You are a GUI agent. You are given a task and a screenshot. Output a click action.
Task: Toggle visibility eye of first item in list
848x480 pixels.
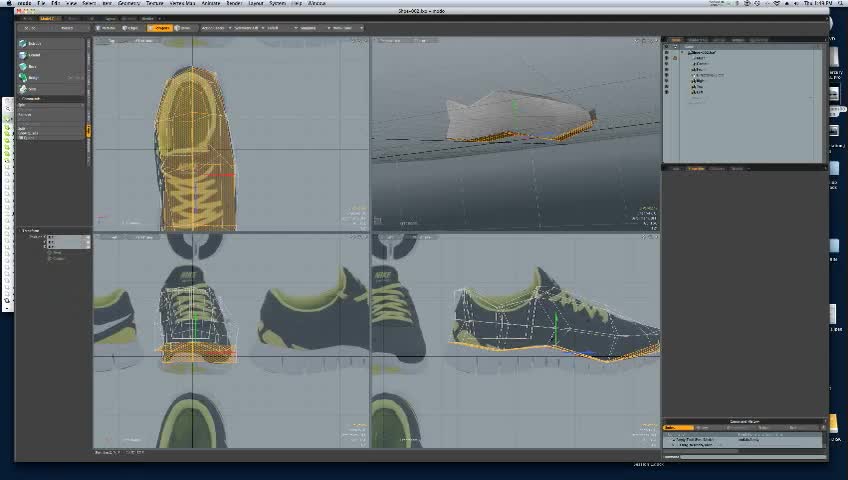[667, 52]
